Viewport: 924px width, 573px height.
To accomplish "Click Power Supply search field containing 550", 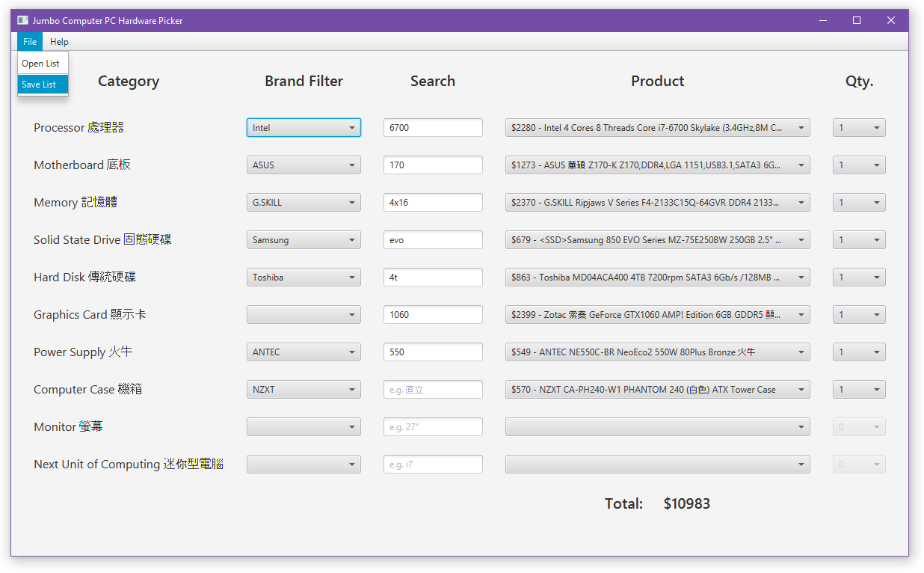I will [433, 352].
